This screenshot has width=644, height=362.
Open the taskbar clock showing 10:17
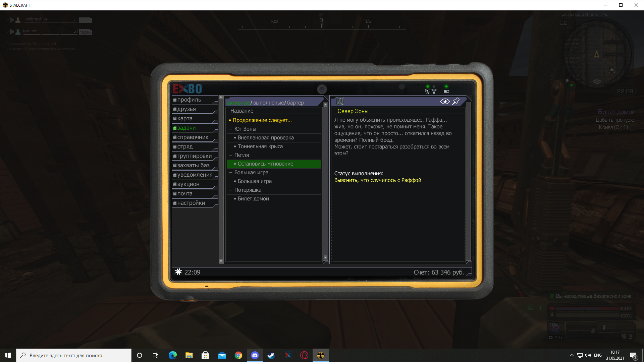coord(615,355)
